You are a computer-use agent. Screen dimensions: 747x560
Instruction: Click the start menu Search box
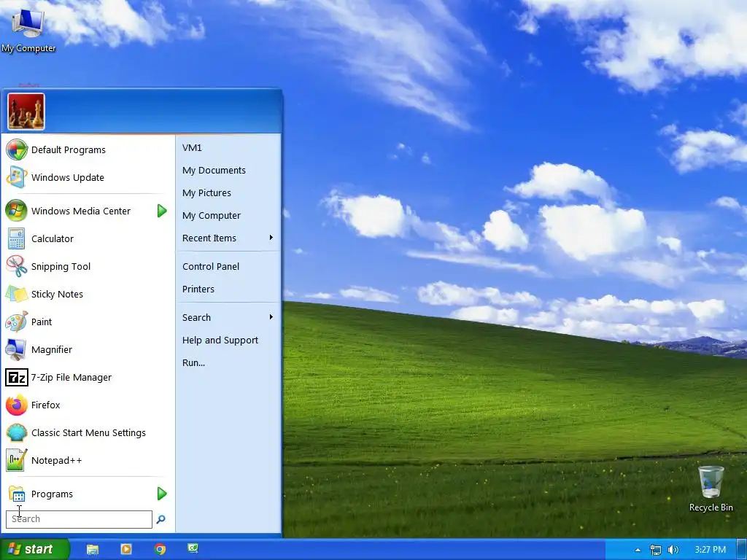pos(79,519)
